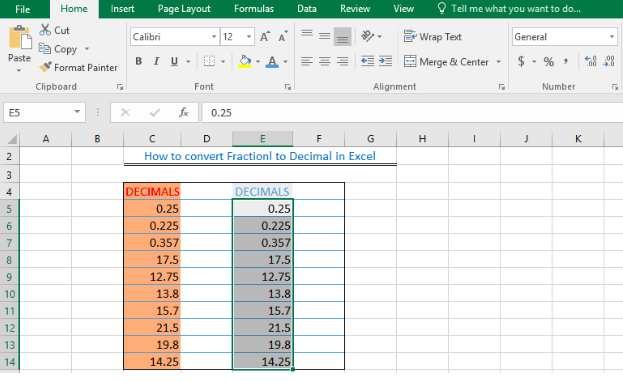The width and height of the screenshot is (623, 382).
Task: Toggle Merge & Center
Action: click(446, 62)
